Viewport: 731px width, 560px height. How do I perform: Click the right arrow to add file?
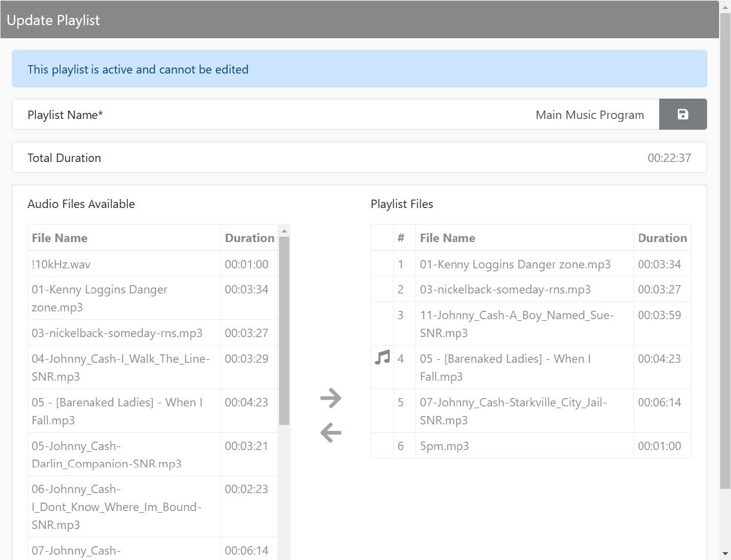point(331,397)
